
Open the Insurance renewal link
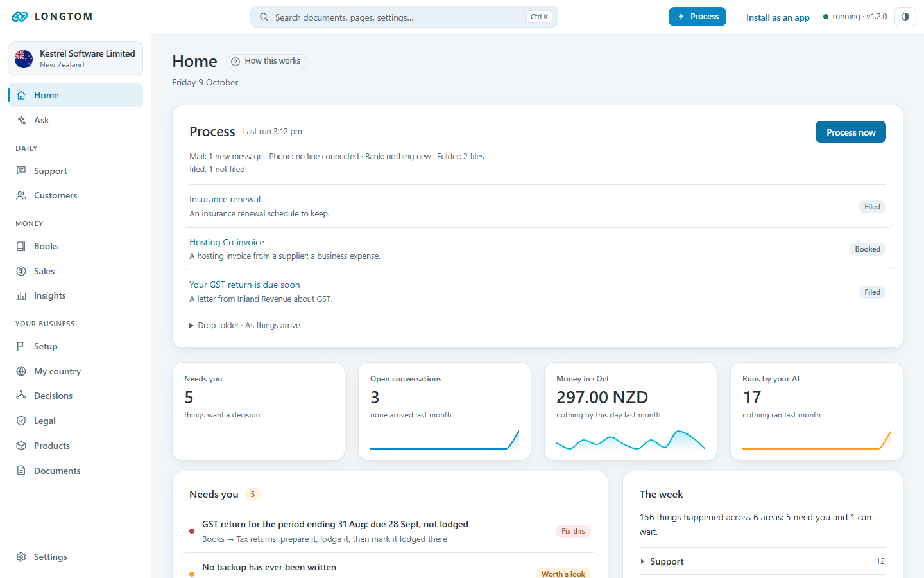click(x=225, y=199)
